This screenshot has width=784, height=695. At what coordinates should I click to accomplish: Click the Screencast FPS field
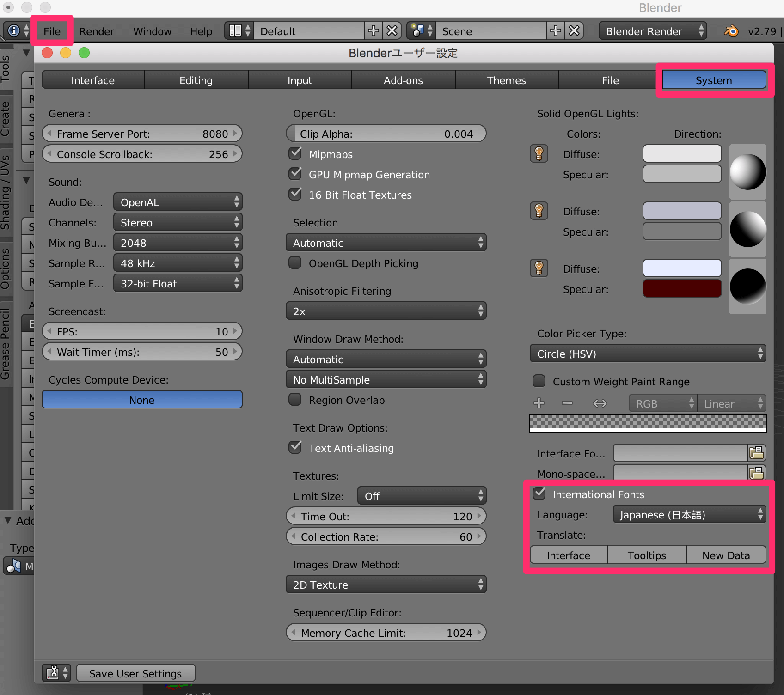point(142,331)
